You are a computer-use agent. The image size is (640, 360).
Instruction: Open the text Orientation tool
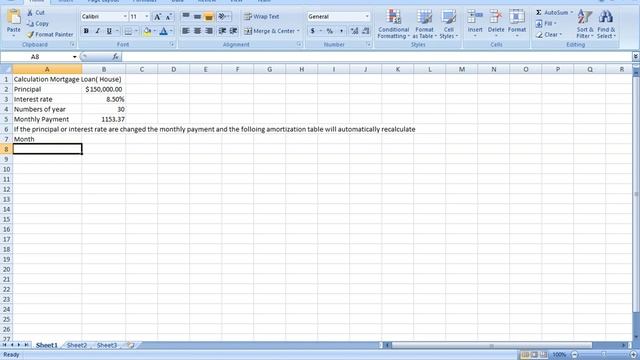pos(224,17)
